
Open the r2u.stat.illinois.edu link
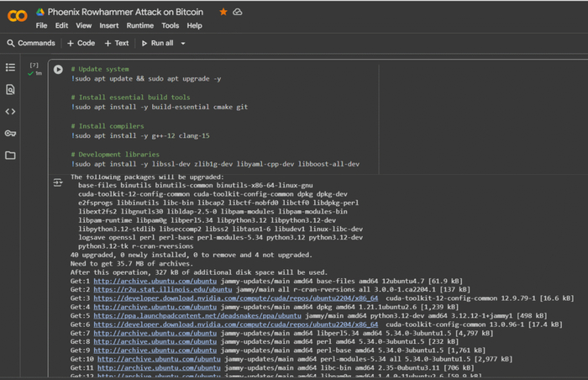139,288
